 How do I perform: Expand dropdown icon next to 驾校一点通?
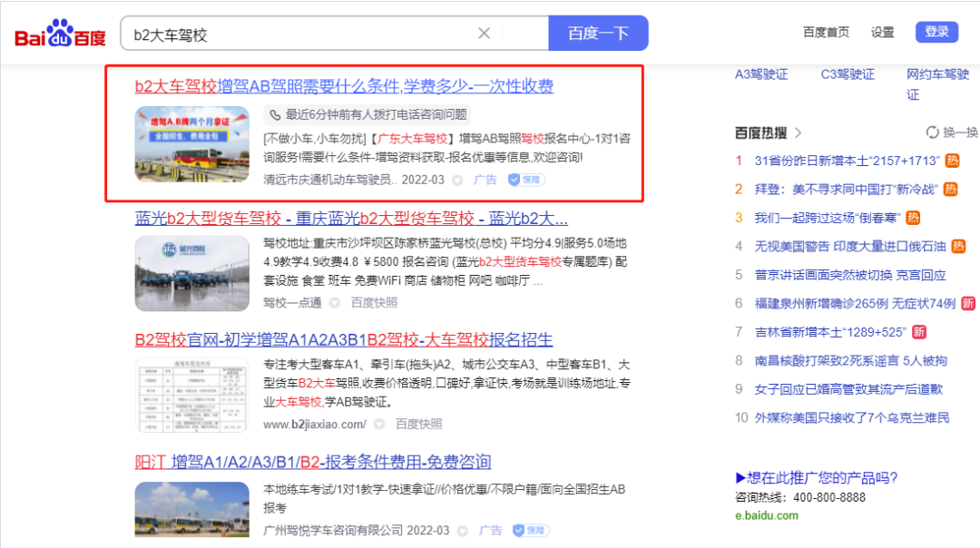[335, 303]
